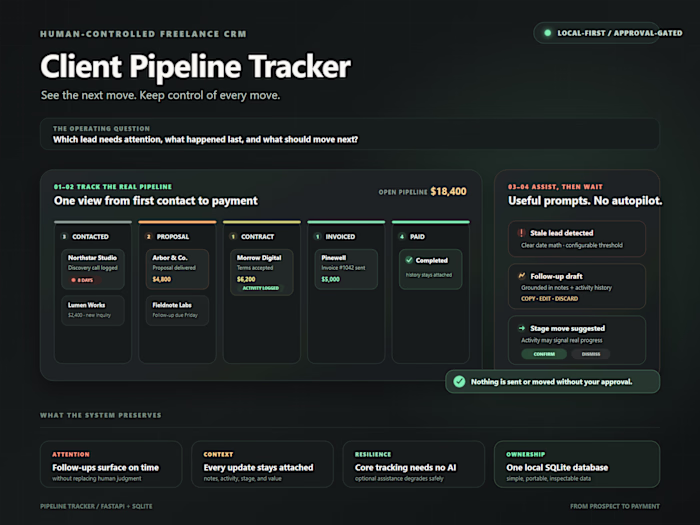Click the green bar above Paid column
The height and width of the screenshot is (525, 700).
430,222
